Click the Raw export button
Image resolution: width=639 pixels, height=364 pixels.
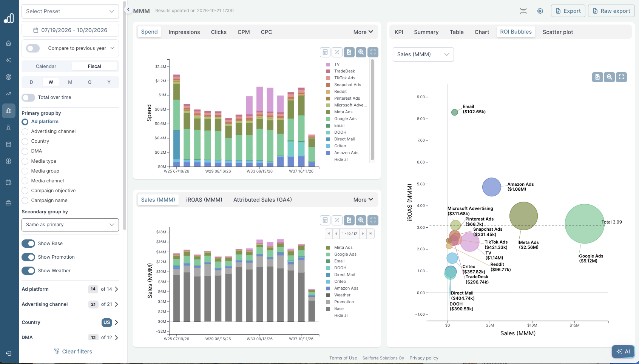pos(611,11)
